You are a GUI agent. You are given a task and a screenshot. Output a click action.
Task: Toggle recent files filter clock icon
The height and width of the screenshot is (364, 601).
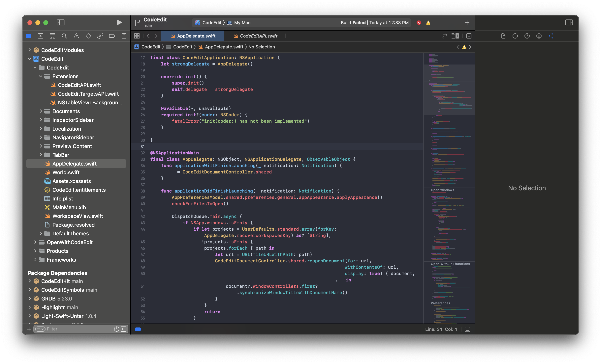click(x=117, y=329)
